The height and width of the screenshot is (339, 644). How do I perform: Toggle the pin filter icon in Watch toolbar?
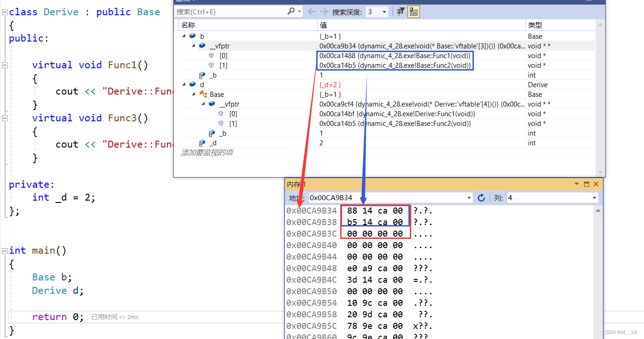click(x=401, y=12)
